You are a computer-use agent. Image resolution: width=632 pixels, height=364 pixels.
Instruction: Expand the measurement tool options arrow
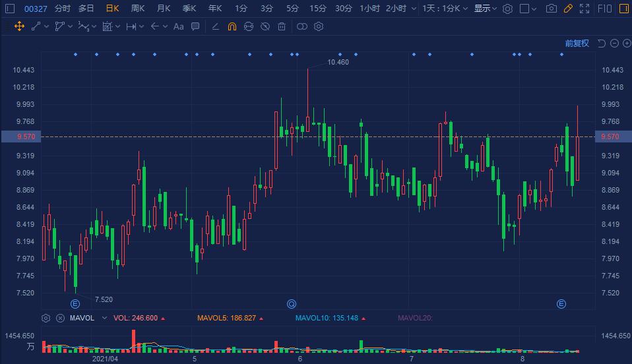tap(117, 26)
